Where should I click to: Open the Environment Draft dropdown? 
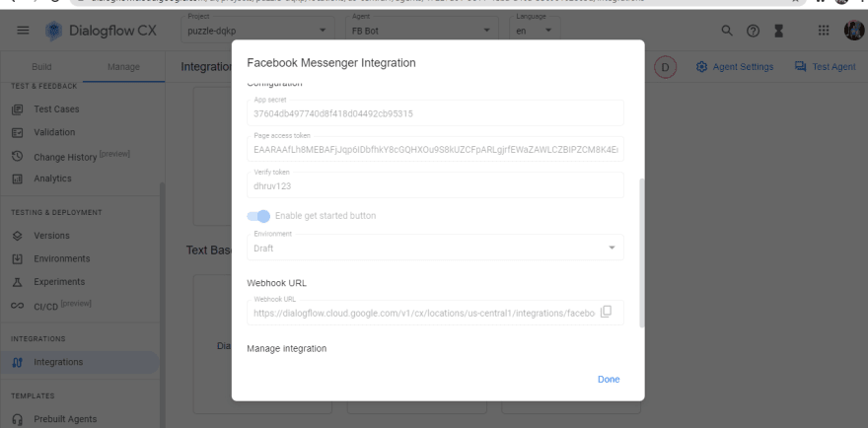[435, 248]
